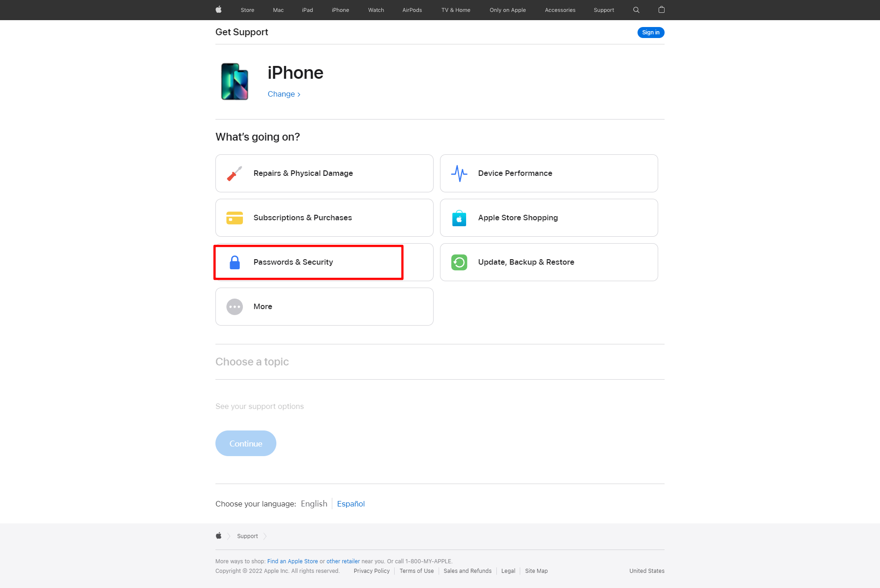
Task: Click the United States region link
Action: [x=647, y=571]
